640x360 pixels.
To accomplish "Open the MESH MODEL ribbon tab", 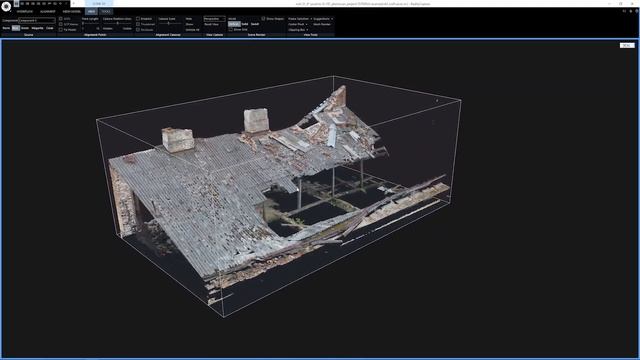I will pos(71,11).
